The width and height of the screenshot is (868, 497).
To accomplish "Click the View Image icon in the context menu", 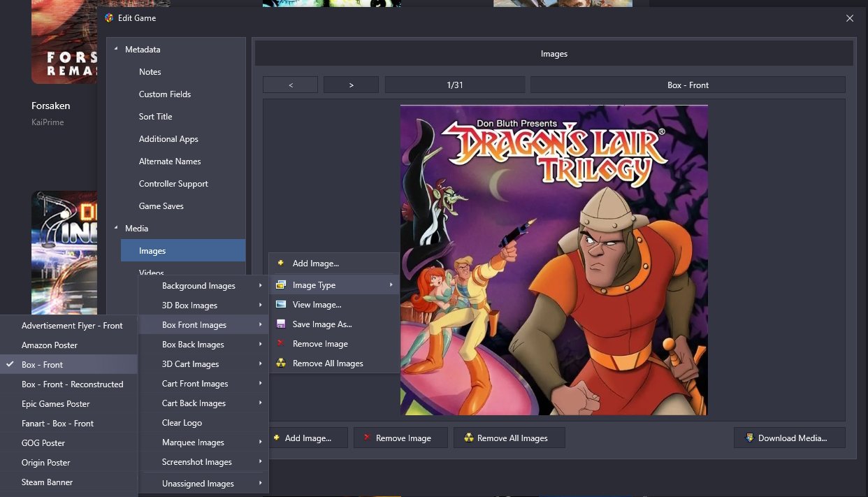I will click(280, 305).
